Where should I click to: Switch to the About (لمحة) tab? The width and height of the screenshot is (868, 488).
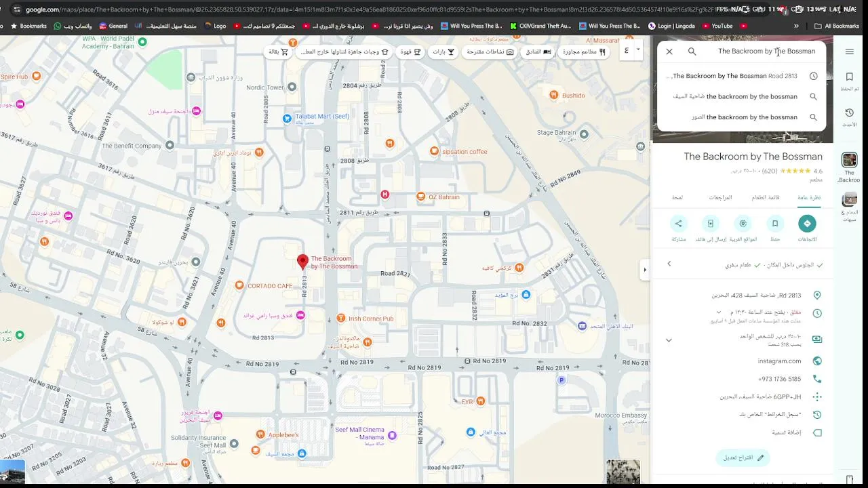[677, 198]
